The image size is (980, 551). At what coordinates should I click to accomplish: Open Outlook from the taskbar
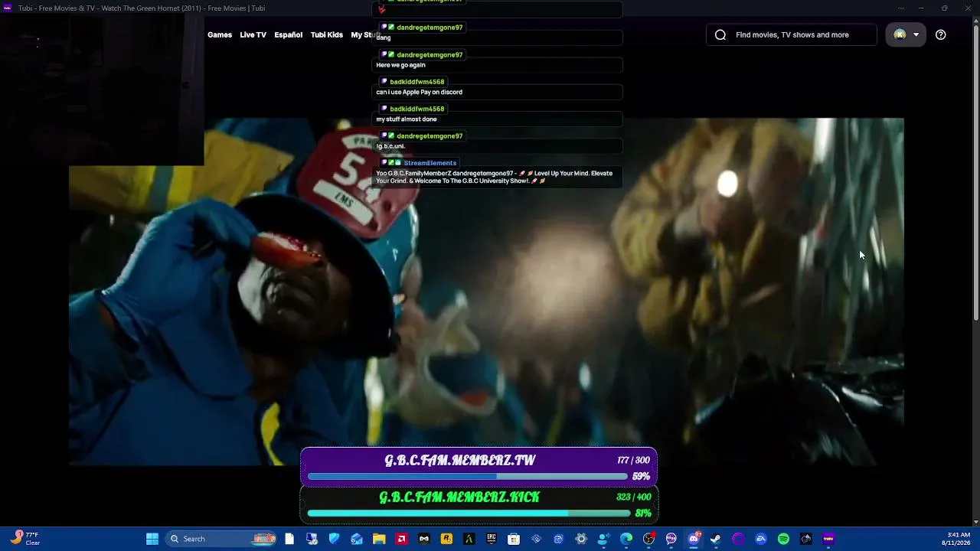pyautogui.click(x=357, y=539)
